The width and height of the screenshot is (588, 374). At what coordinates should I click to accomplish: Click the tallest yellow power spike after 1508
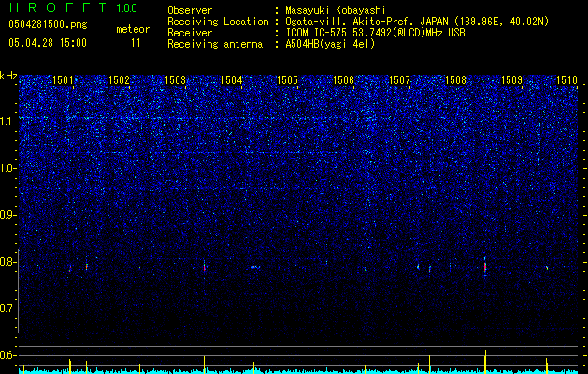pyautogui.click(x=485, y=361)
